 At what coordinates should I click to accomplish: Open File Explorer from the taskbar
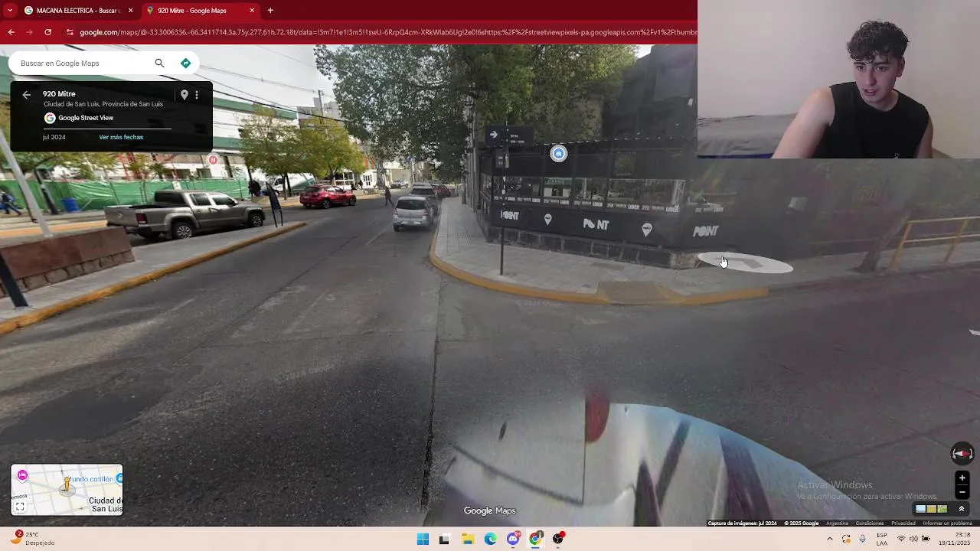click(x=468, y=540)
